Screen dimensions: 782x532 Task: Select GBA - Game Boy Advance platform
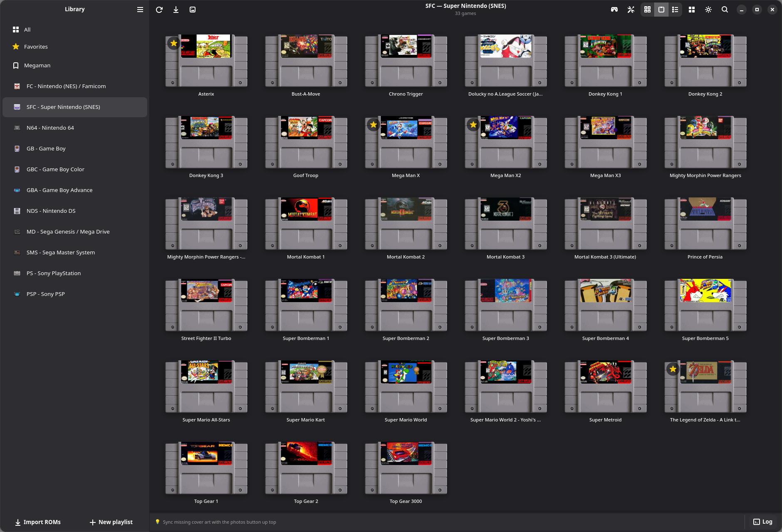click(x=75, y=190)
